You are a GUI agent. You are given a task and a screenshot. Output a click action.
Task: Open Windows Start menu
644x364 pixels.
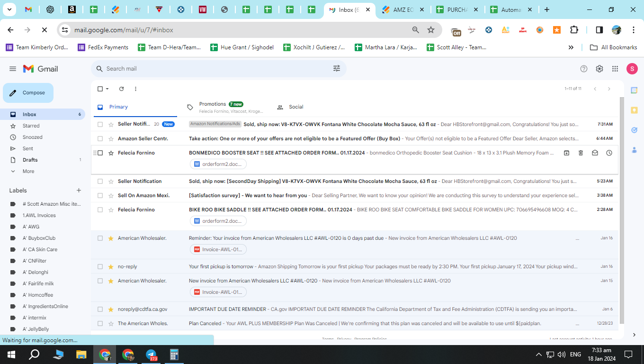pyautogui.click(x=11, y=354)
